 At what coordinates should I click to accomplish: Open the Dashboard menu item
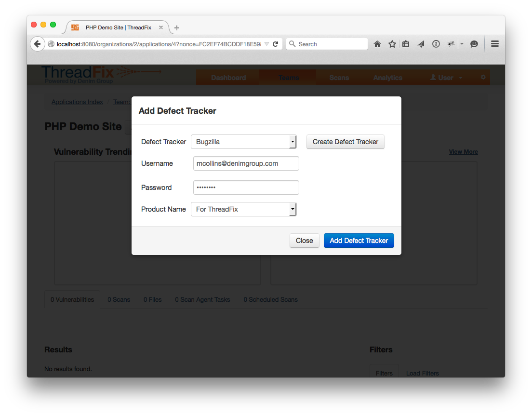[228, 78]
